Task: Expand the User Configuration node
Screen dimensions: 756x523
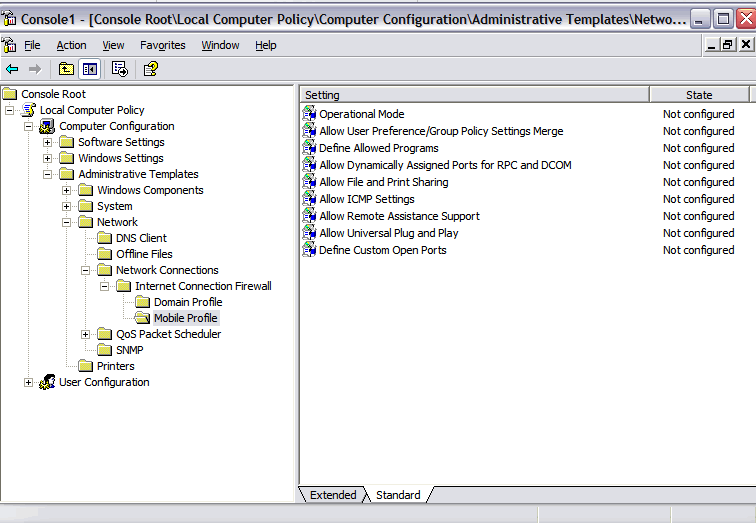Action: [28, 382]
